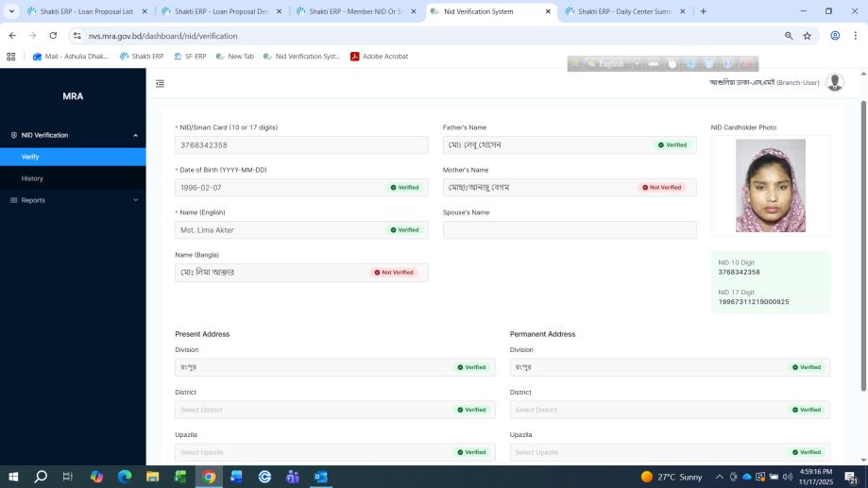The height and width of the screenshot is (488, 868).
Task: Bookmark this page with the star icon
Action: (808, 36)
